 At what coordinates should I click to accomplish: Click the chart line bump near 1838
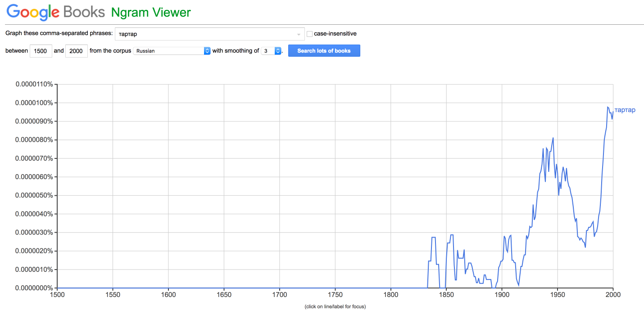(x=433, y=237)
